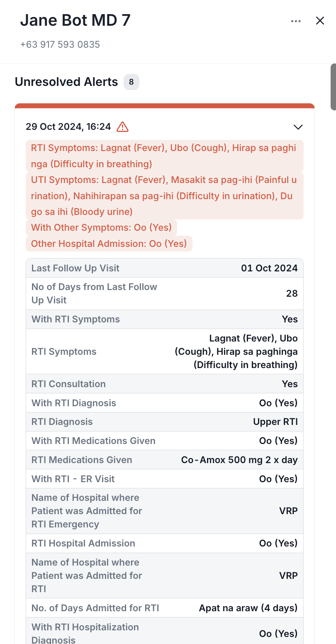
Task: Click the scrollbar thumb on the right
Action: [333, 86]
